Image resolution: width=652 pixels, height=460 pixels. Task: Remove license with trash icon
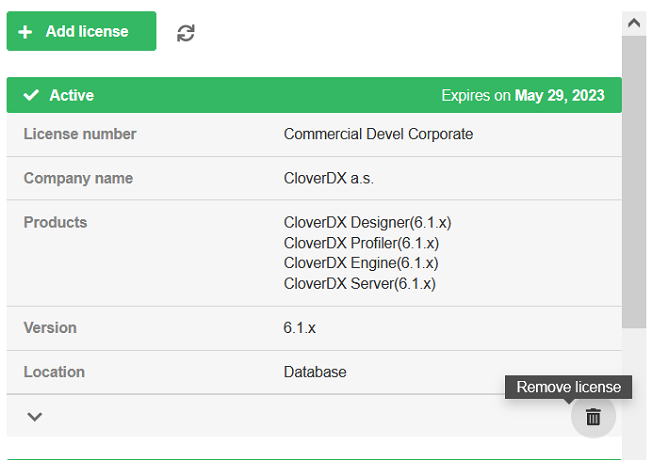click(x=593, y=416)
